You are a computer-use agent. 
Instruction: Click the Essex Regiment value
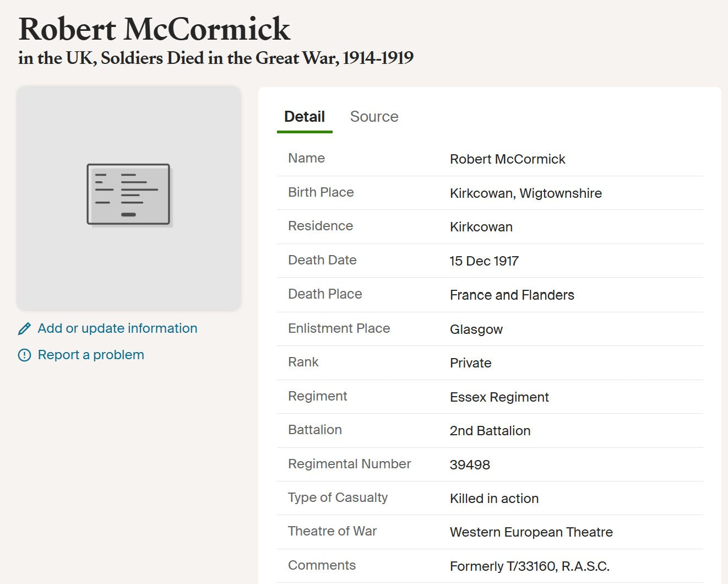pyautogui.click(x=499, y=397)
